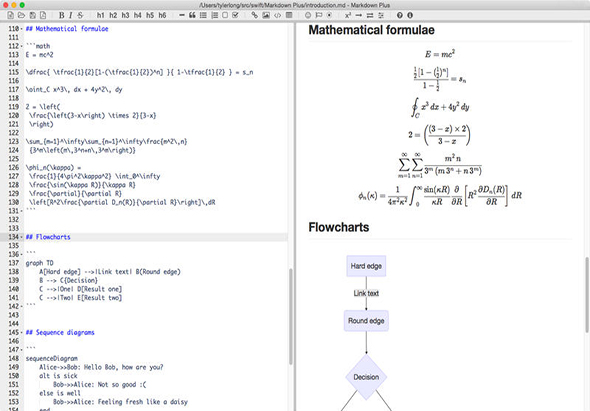
Task: Insert a checked task item
Action: [x=236, y=15]
